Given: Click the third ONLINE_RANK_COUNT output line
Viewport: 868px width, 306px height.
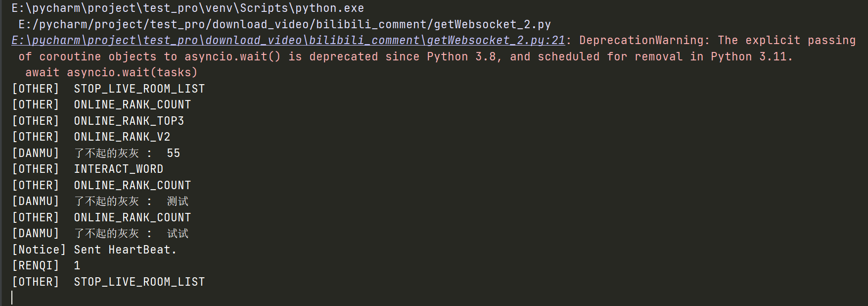Looking at the screenshot, I should pyautogui.click(x=101, y=217).
